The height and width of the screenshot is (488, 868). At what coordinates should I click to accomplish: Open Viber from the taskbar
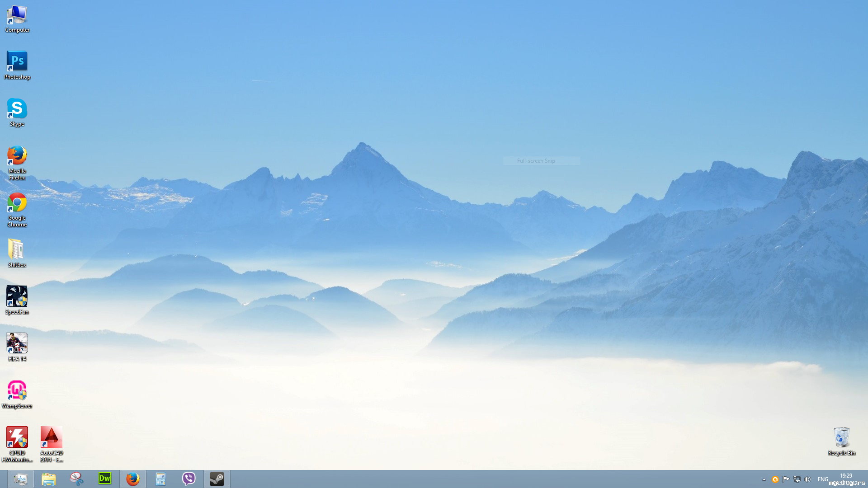click(x=189, y=479)
